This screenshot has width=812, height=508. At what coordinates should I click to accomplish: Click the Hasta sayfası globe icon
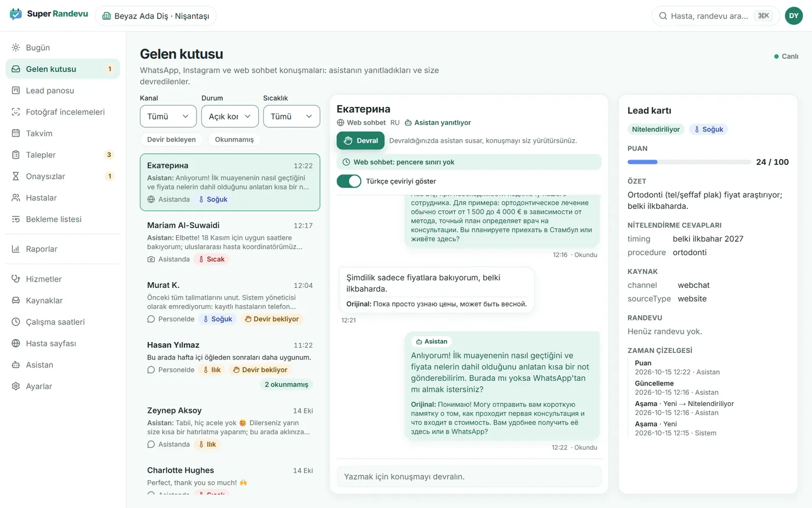[x=16, y=344]
